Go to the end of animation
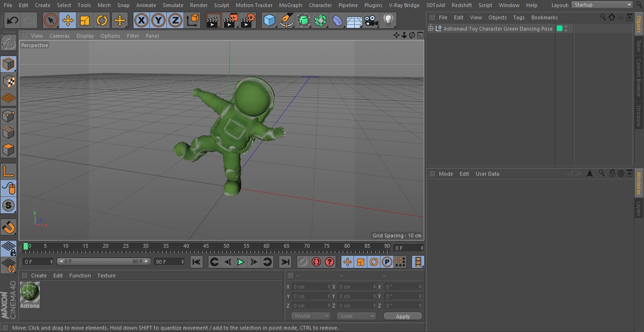 coord(285,262)
